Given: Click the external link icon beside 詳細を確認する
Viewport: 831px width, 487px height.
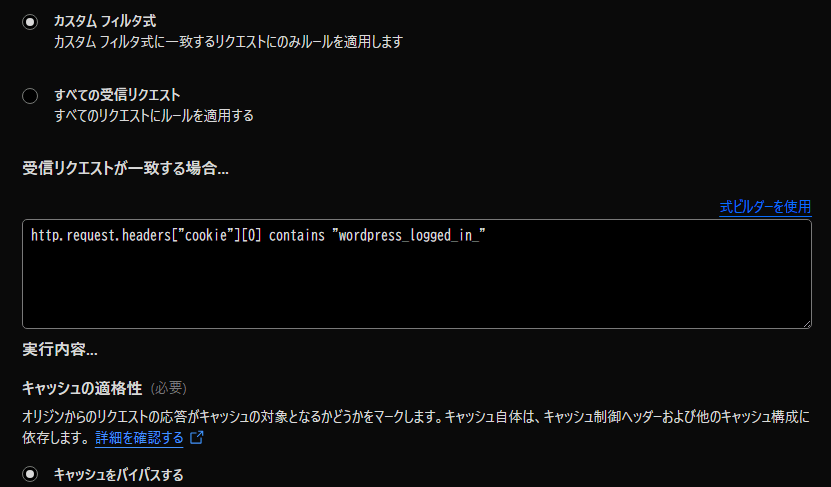Looking at the screenshot, I should [x=197, y=438].
